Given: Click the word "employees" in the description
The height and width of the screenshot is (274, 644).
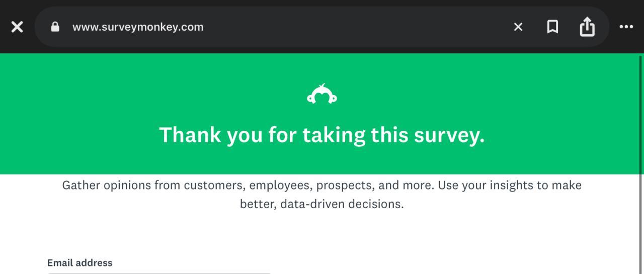Looking at the screenshot, I should click(281, 185).
